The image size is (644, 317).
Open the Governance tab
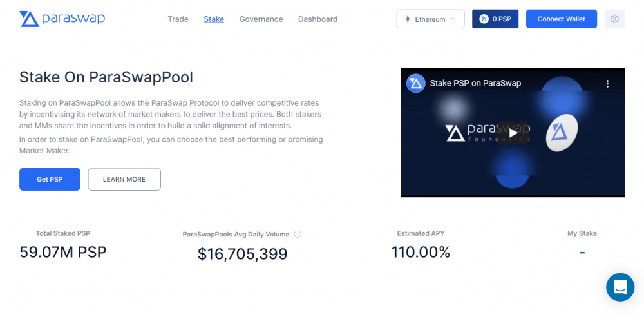pyautogui.click(x=261, y=19)
